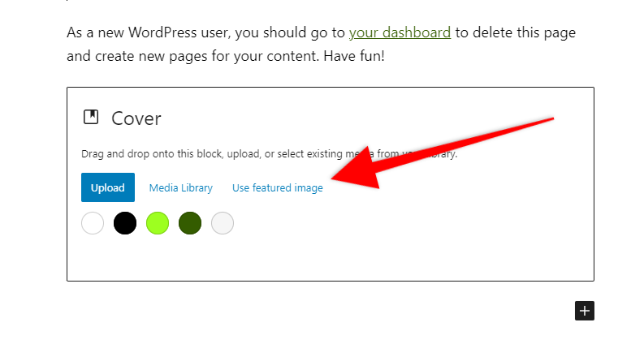Click the Cover block bookmark icon

(x=91, y=117)
